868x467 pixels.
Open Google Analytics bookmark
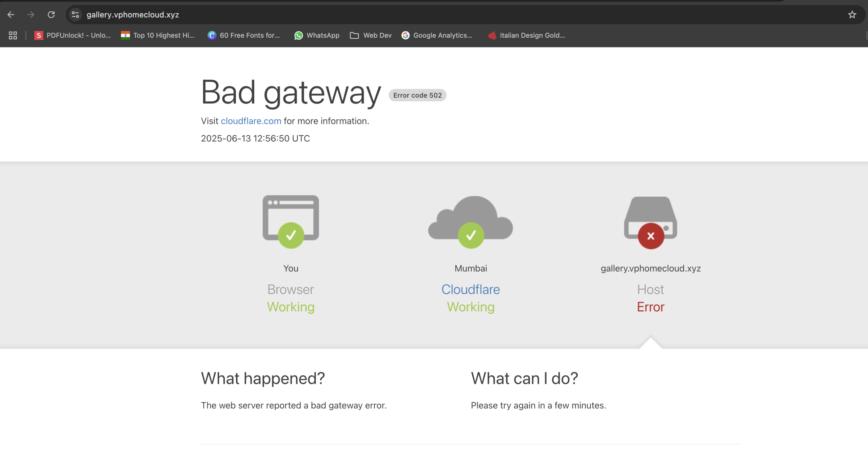(x=437, y=35)
